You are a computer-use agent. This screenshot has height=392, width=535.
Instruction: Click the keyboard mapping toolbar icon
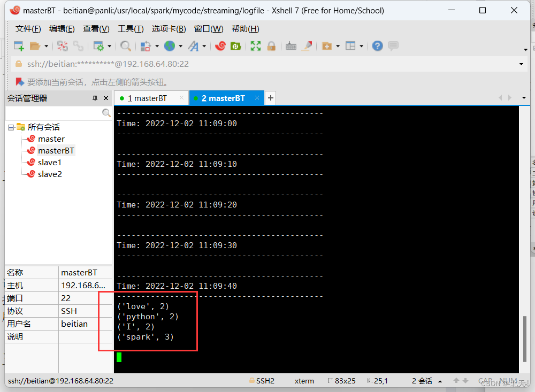tap(291, 46)
